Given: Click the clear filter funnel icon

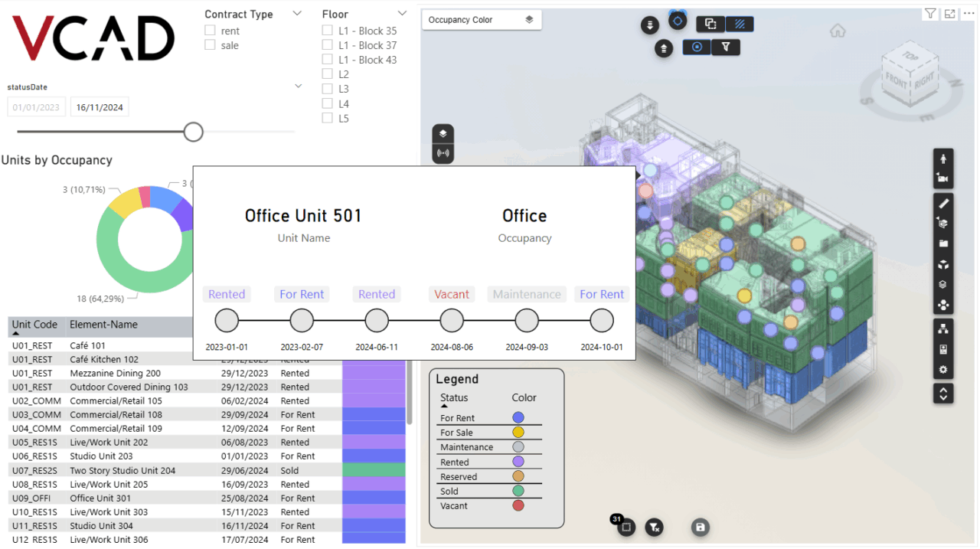Looking at the screenshot, I should [653, 527].
